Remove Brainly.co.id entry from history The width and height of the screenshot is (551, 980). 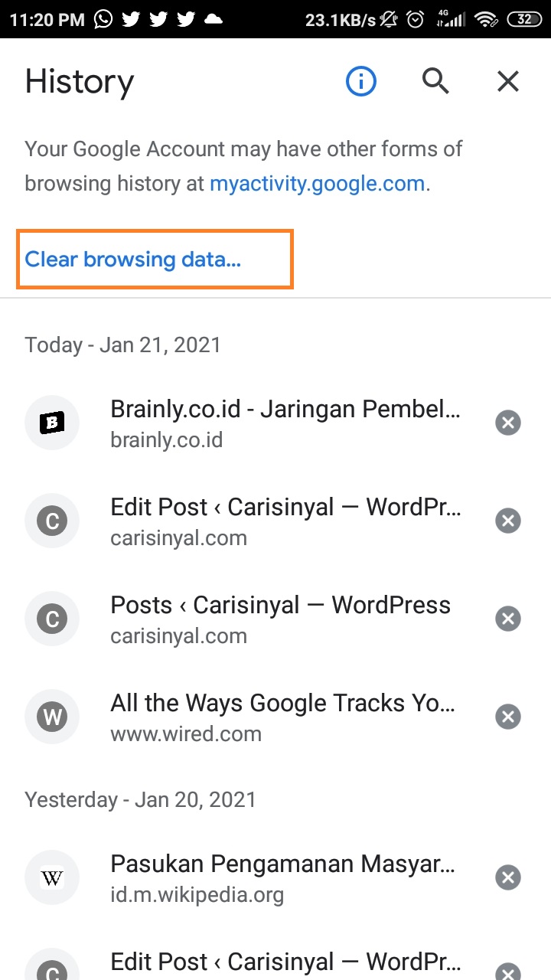[x=508, y=423]
